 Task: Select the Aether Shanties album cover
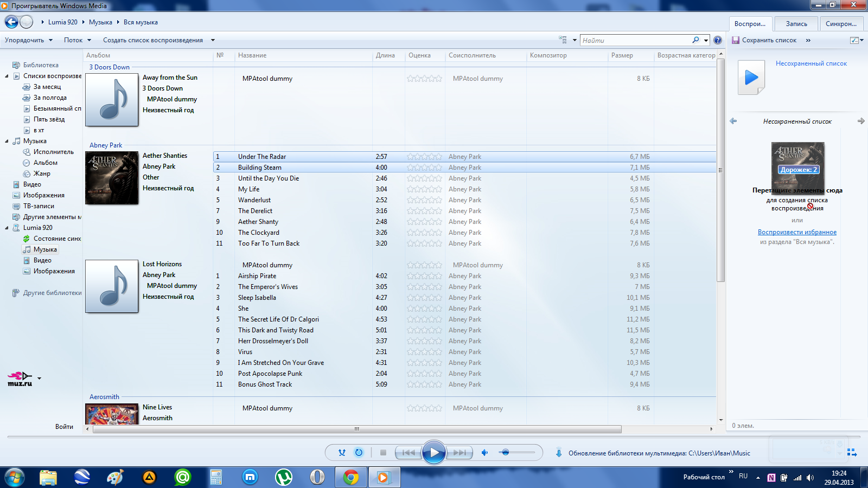click(x=112, y=178)
